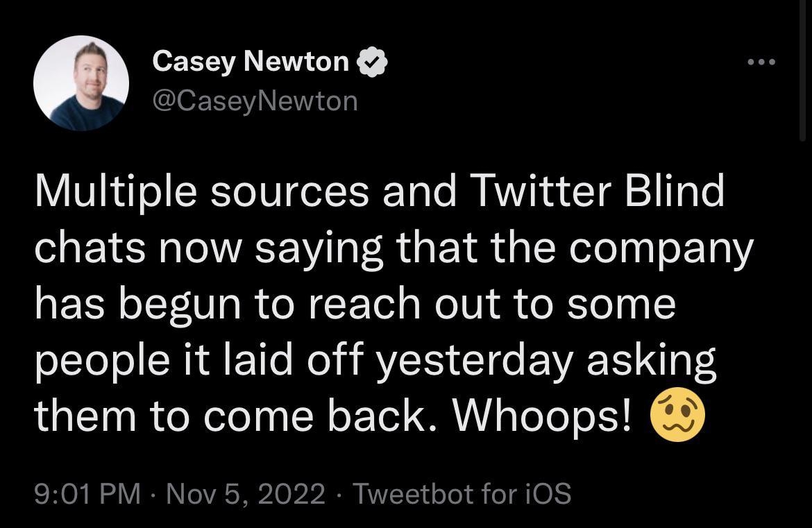Image resolution: width=812 pixels, height=528 pixels.
Task: Click the woozy face emoji in the tweet
Action: pyautogui.click(x=679, y=415)
